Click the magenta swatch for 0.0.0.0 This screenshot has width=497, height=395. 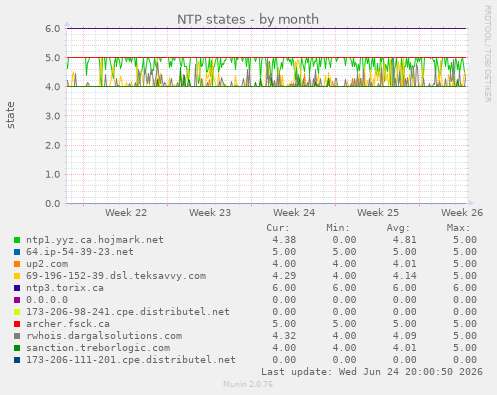point(17,300)
